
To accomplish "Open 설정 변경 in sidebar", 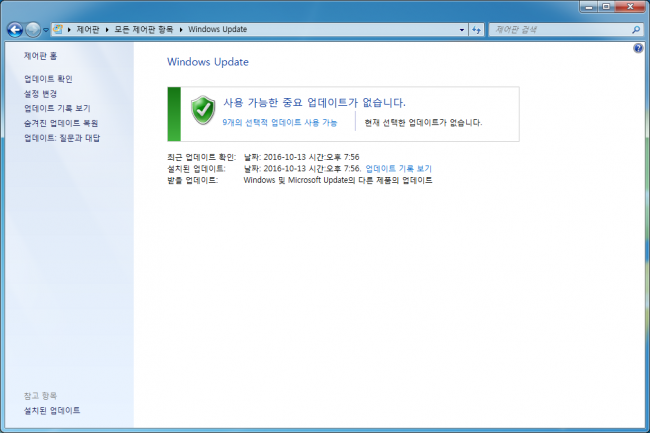I will [40, 94].
